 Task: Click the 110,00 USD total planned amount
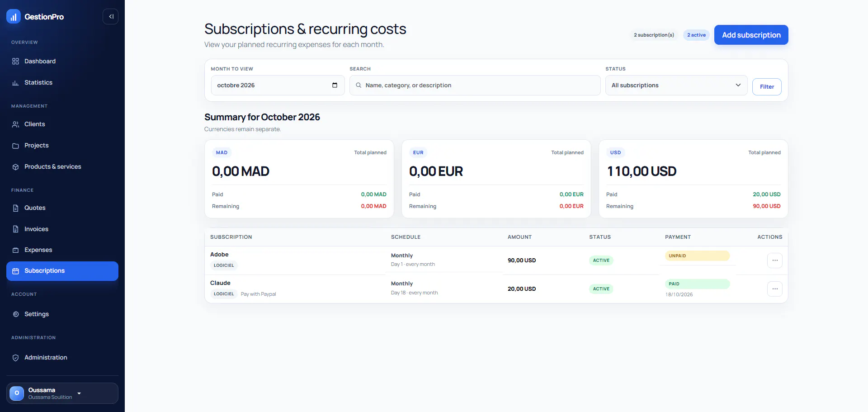click(x=642, y=171)
